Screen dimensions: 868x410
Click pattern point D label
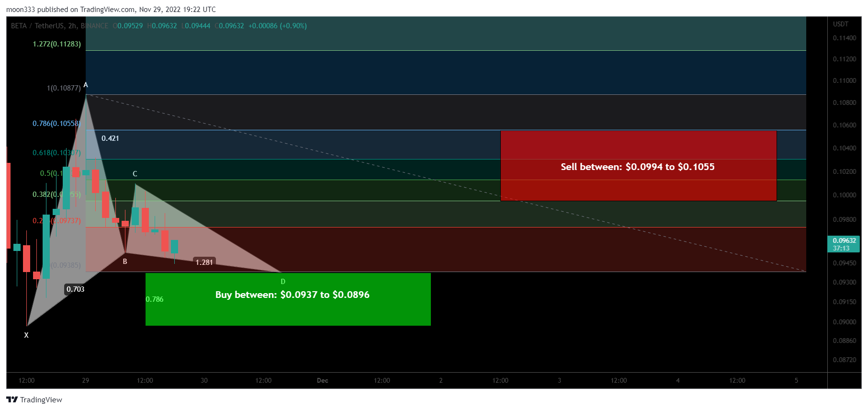[x=283, y=282]
